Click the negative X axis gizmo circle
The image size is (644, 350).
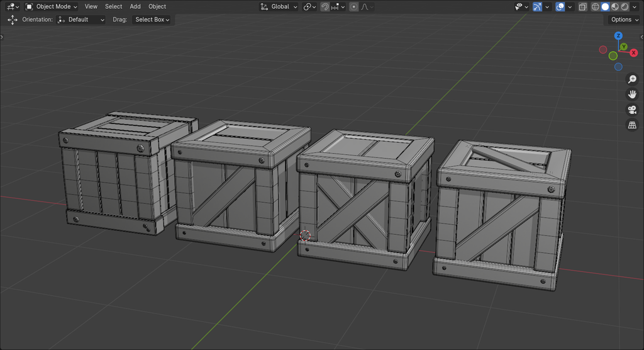click(603, 50)
